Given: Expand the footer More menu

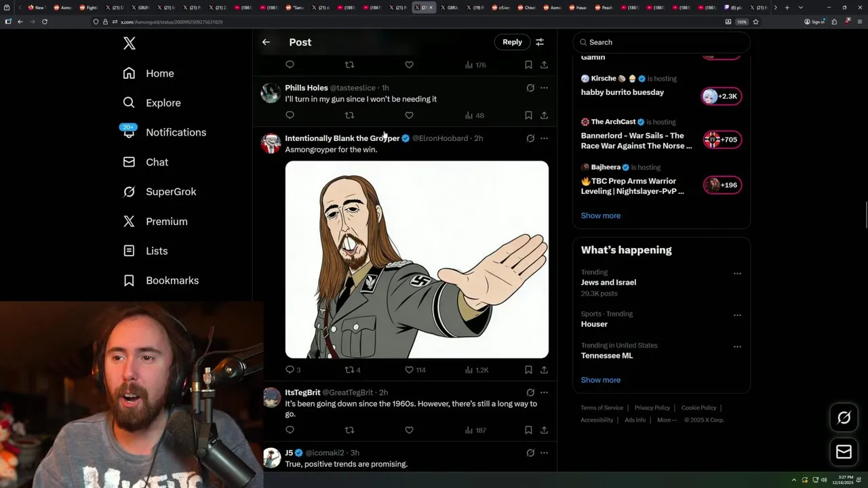Looking at the screenshot, I should pos(666,420).
